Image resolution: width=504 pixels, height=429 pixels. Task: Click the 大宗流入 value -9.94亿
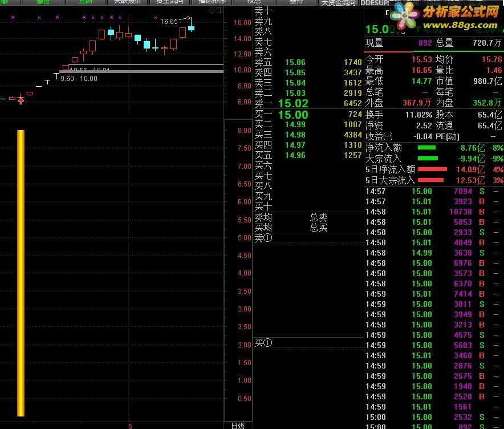coord(471,159)
